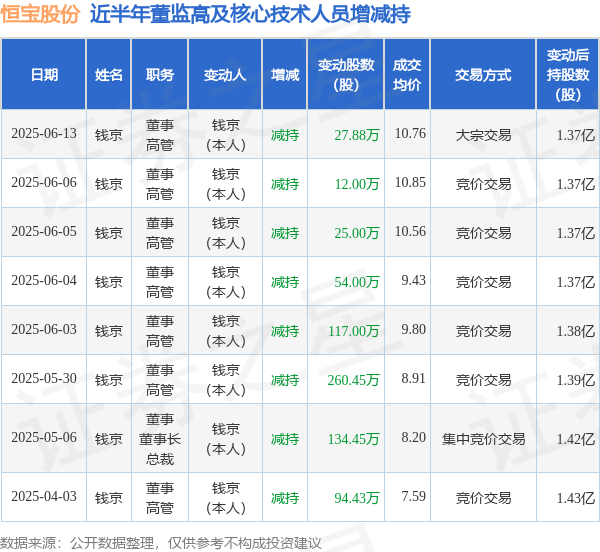This screenshot has width=600, height=552.
Task: Select the 变动后持股数(股) column header
Action: tap(568, 75)
